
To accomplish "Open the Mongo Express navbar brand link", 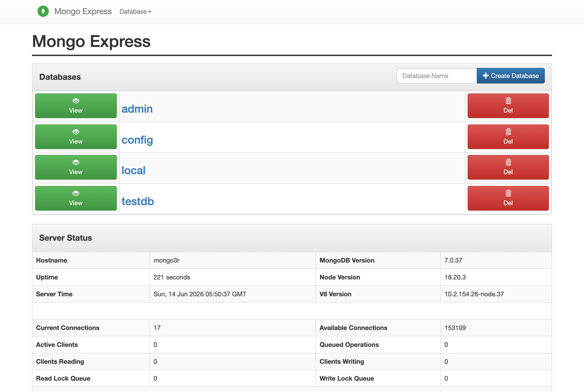I will 83,11.
